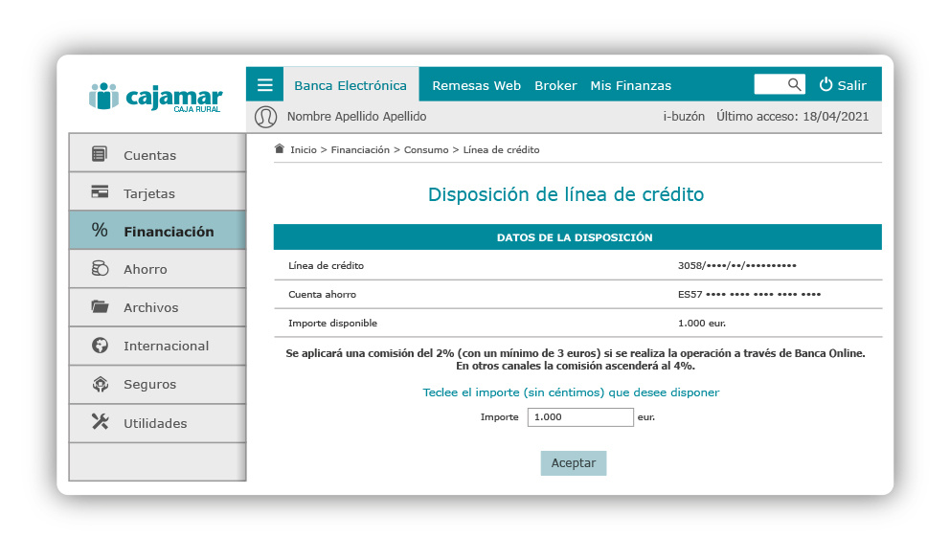This screenshot has height=560, width=950.
Task: Go to Consumo in the breadcrumb
Action: (426, 149)
